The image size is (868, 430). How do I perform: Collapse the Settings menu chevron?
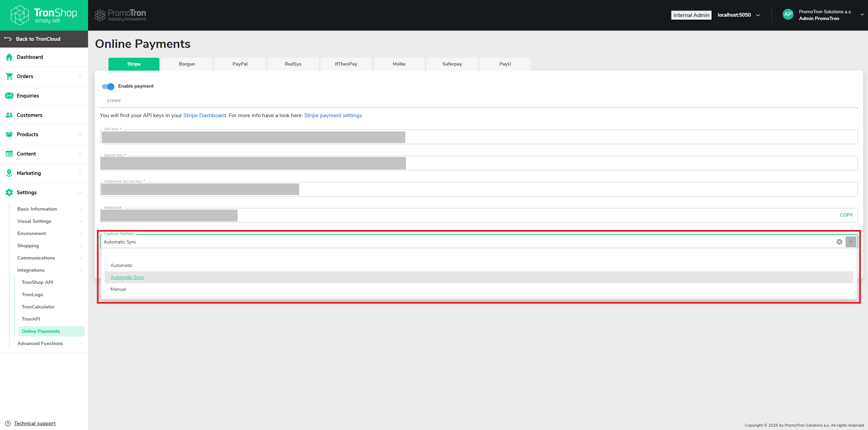point(80,193)
